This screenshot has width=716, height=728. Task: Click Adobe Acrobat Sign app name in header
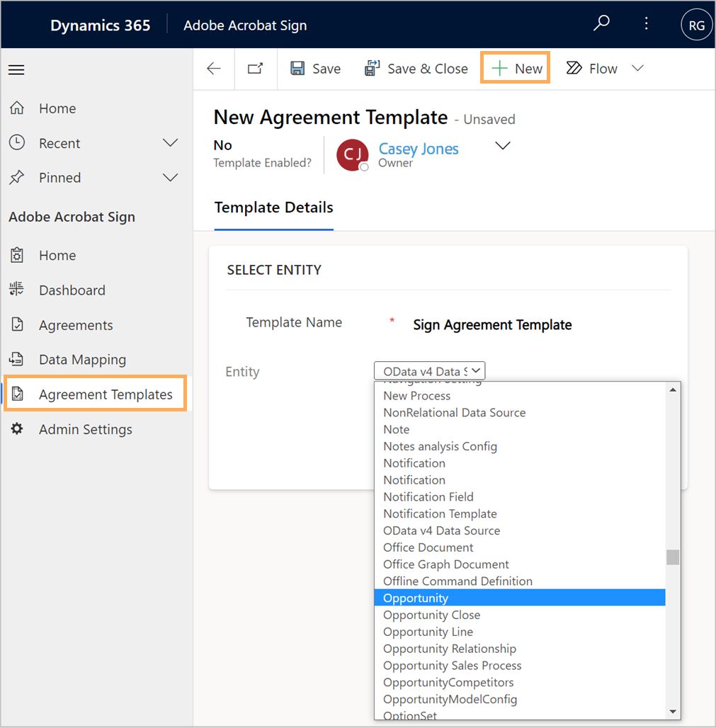click(x=245, y=25)
